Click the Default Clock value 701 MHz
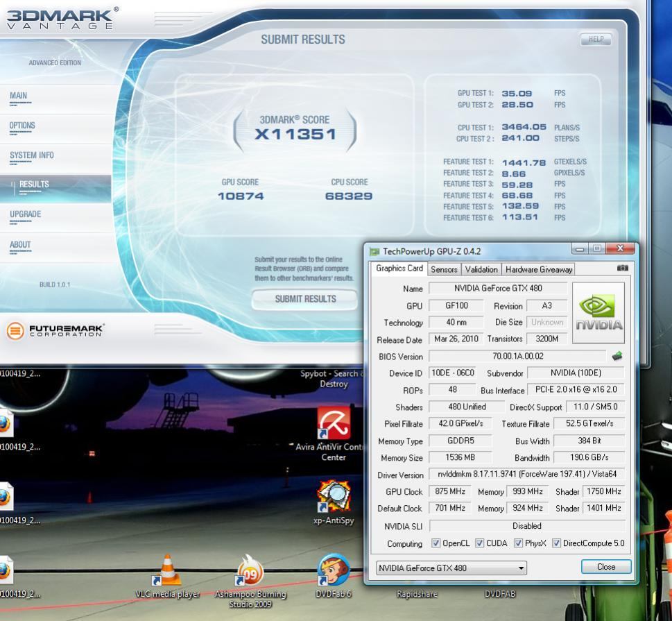 click(x=449, y=508)
